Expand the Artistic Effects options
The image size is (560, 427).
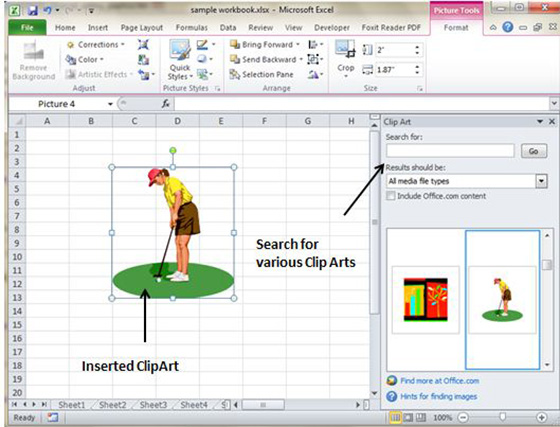(99, 74)
